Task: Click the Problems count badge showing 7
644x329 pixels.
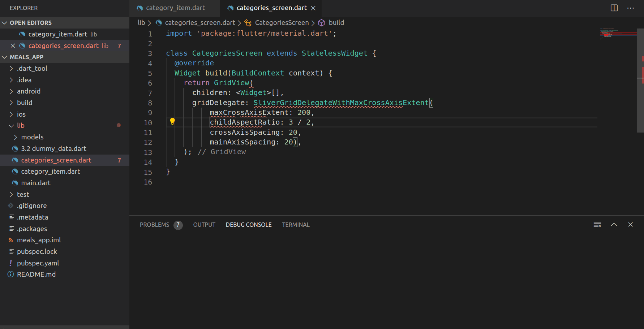Action: coord(178,225)
